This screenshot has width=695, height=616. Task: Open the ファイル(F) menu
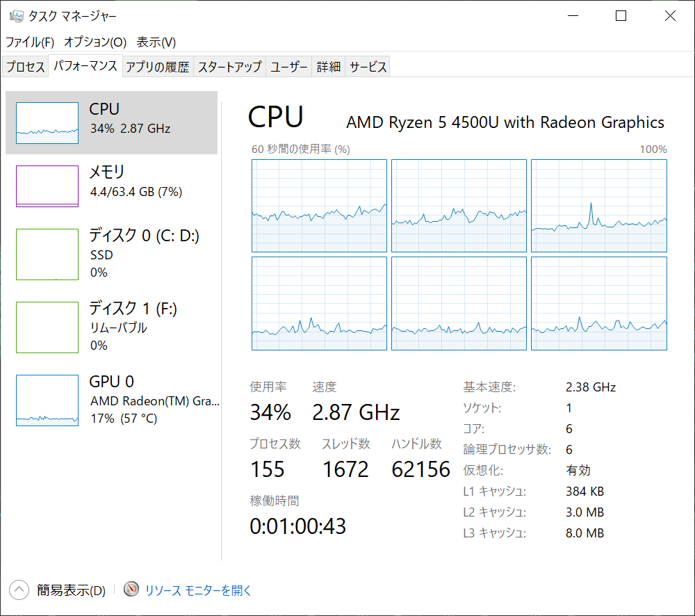tap(30, 42)
